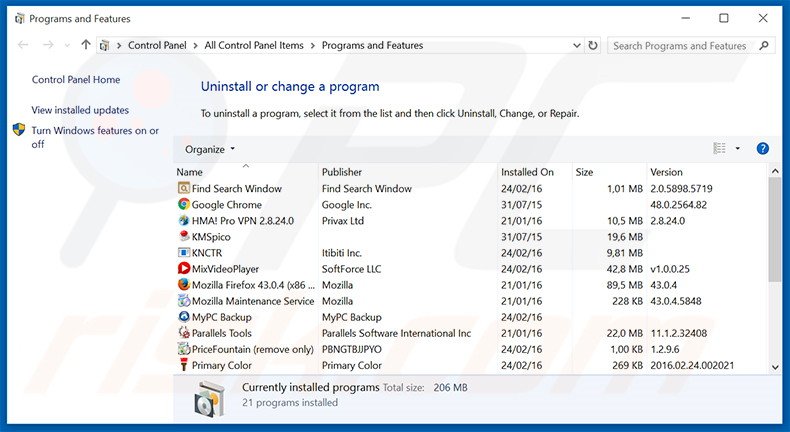Click the Mozilla Maintenance Service icon
Screen dimensions: 790x432
[184, 301]
